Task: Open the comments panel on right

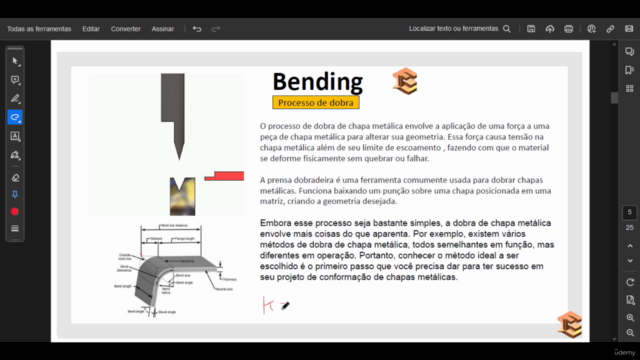Action: click(629, 51)
